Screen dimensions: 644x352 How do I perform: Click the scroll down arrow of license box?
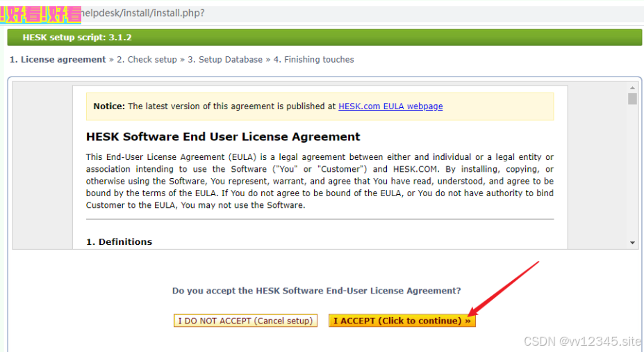[x=632, y=243]
